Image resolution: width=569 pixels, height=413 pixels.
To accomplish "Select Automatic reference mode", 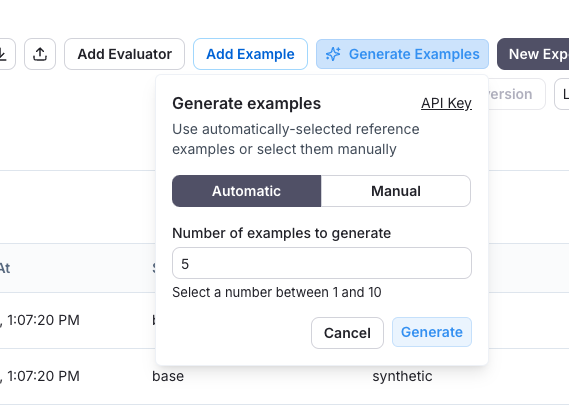I will [246, 191].
